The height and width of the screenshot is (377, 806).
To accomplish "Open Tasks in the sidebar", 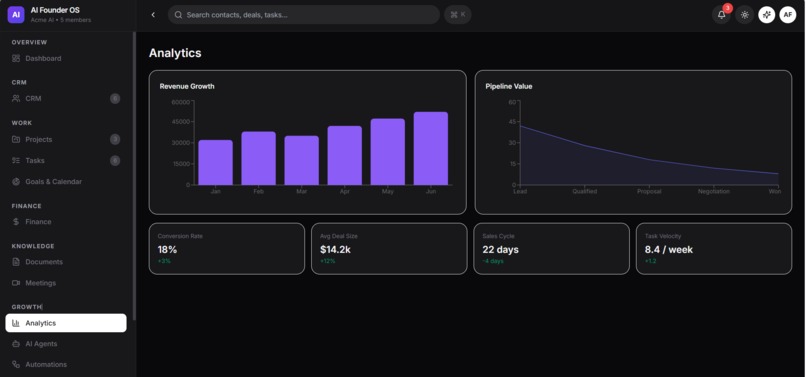I will coord(66,160).
